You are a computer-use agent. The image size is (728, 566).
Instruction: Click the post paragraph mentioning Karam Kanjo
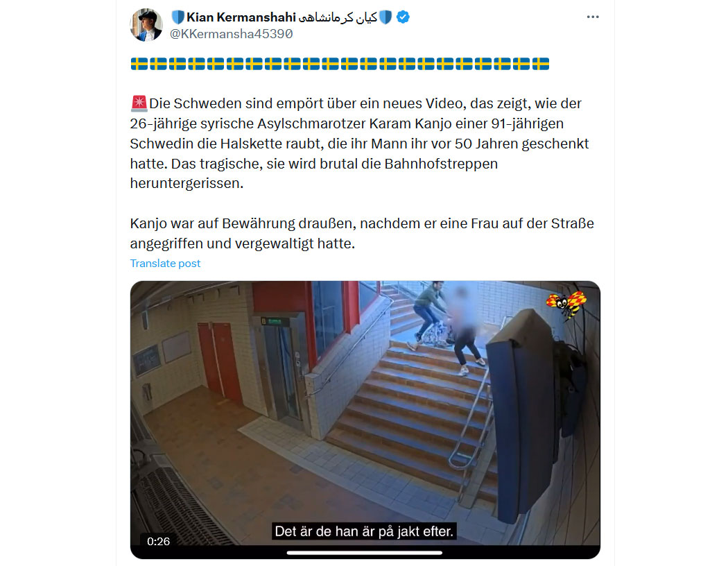coord(359,144)
